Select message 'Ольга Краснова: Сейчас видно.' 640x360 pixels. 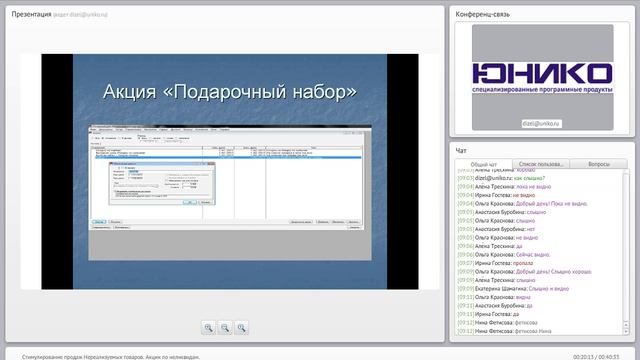[504, 254]
